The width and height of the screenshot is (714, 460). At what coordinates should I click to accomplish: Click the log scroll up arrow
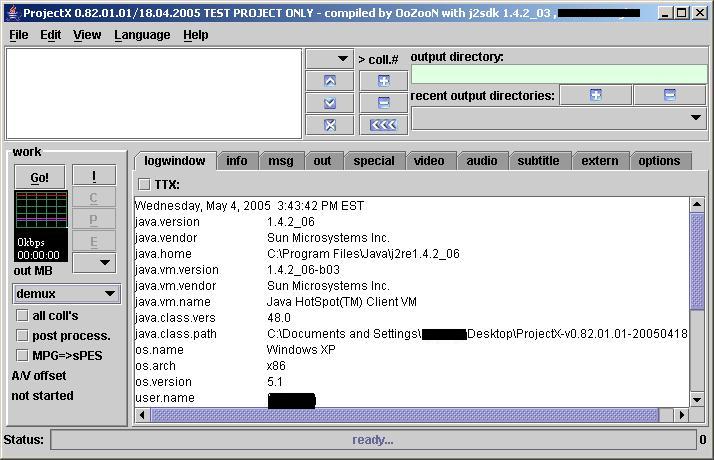697,204
